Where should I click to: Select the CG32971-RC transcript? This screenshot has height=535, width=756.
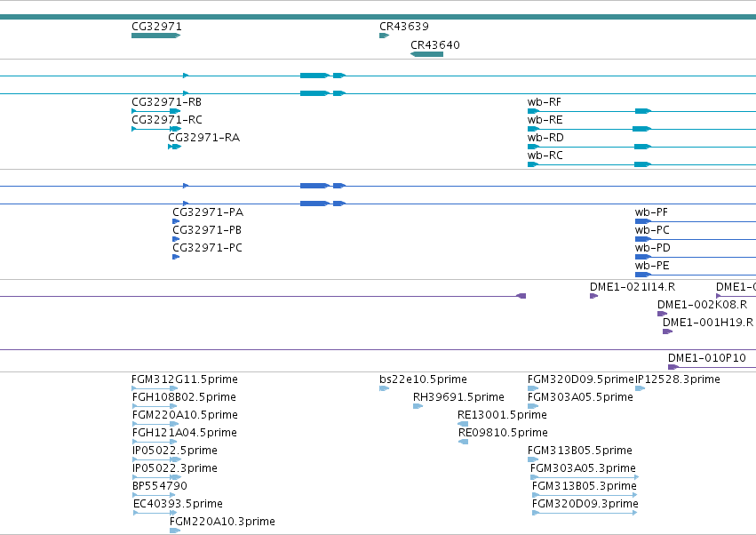point(156,129)
